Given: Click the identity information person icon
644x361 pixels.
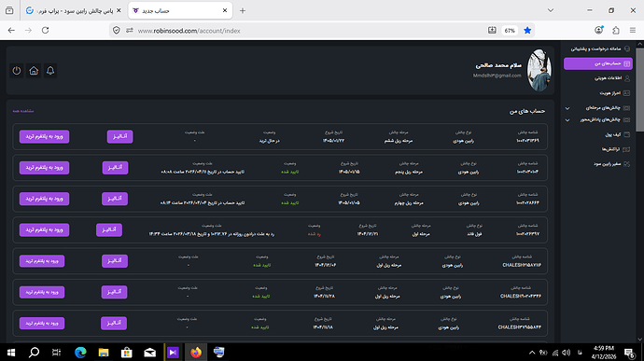Looking at the screenshot, I should click(x=627, y=78).
